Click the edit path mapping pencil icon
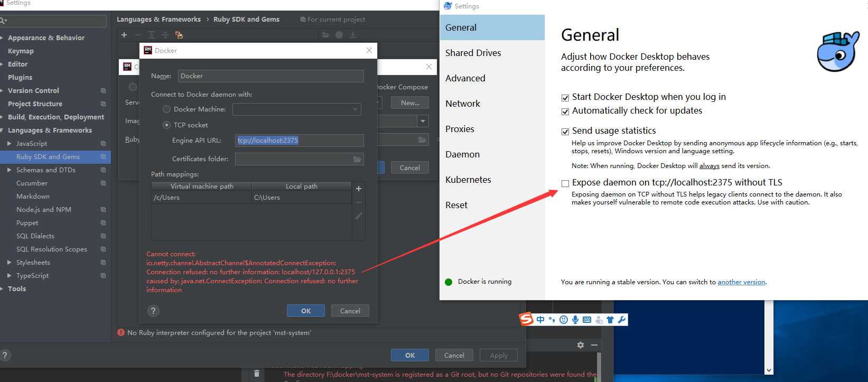The height and width of the screenshot is (382, 868). pyautogui.click(x=359, y=216)
